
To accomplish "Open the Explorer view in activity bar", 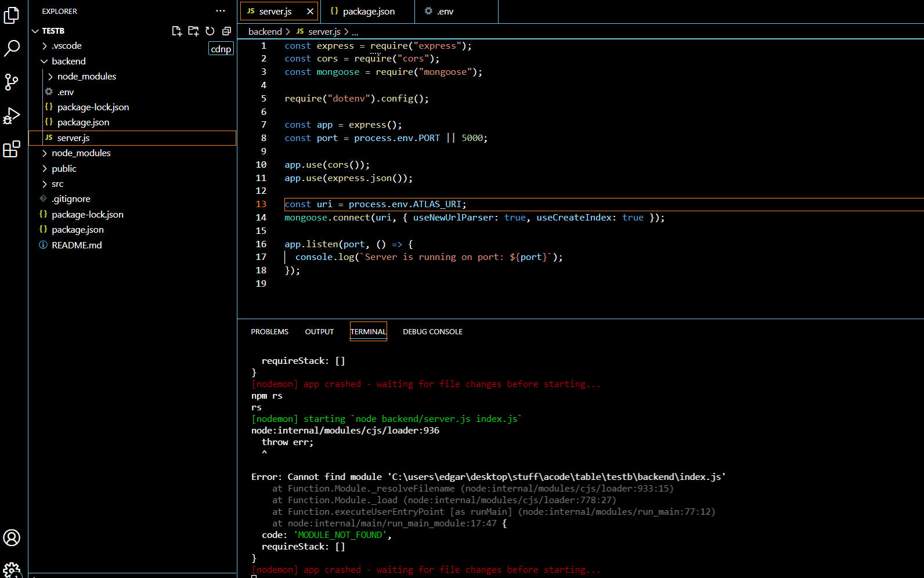I will click(x=12, y=15).
